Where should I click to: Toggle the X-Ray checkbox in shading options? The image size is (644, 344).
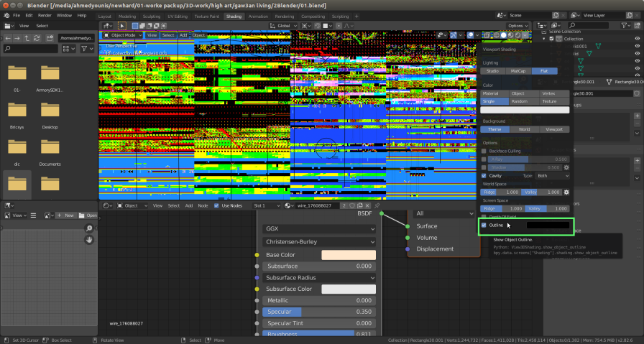(x=484, y=159)
